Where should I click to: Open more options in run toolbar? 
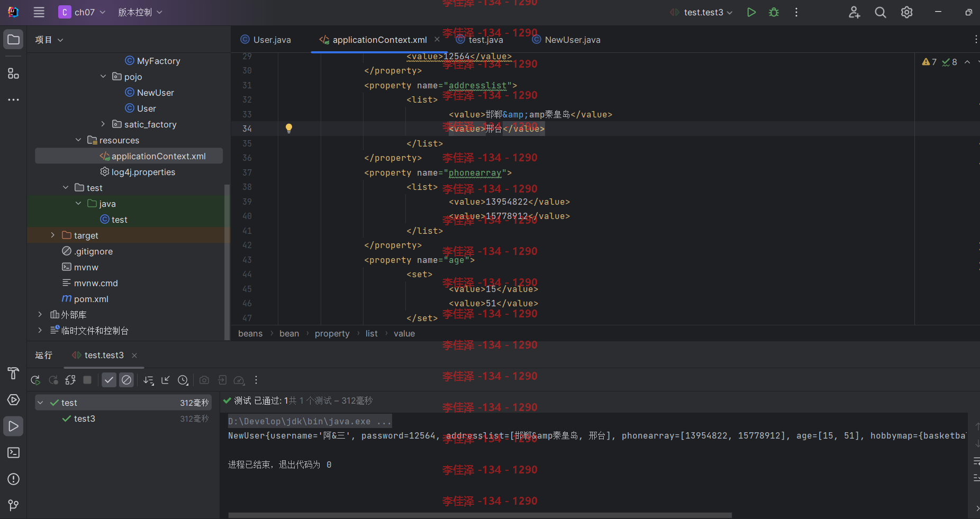click(256, 380)
